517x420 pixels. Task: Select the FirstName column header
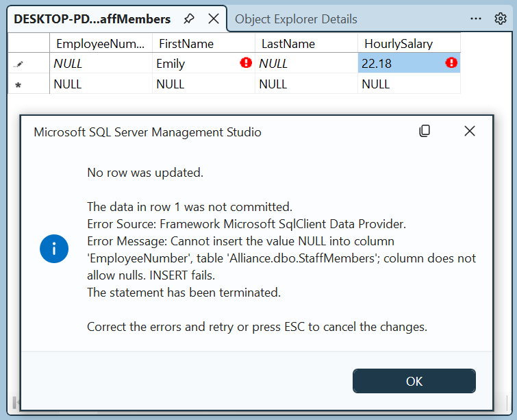(x=204, y=43)
